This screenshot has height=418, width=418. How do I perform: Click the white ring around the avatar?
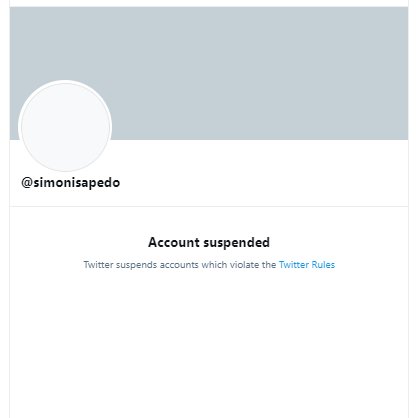(x=65, y=82)
